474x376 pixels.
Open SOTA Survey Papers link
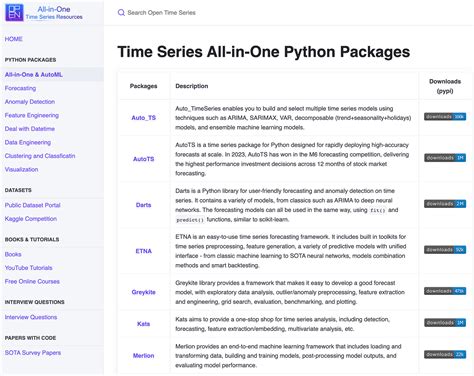pos(33,353)
